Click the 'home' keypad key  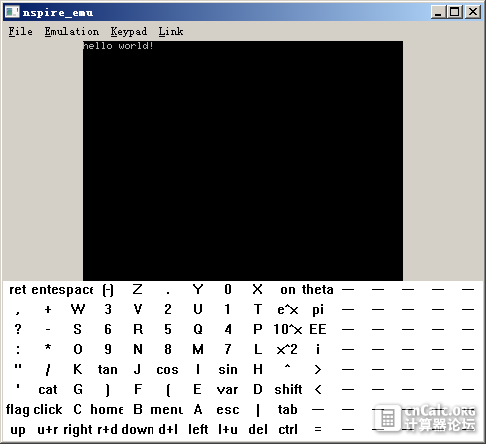pyautogui.click(x=107, y=409)
